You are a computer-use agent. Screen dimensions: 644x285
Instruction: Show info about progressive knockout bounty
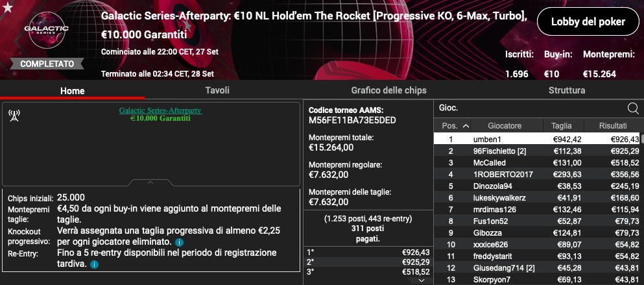[x=179, y=242]
